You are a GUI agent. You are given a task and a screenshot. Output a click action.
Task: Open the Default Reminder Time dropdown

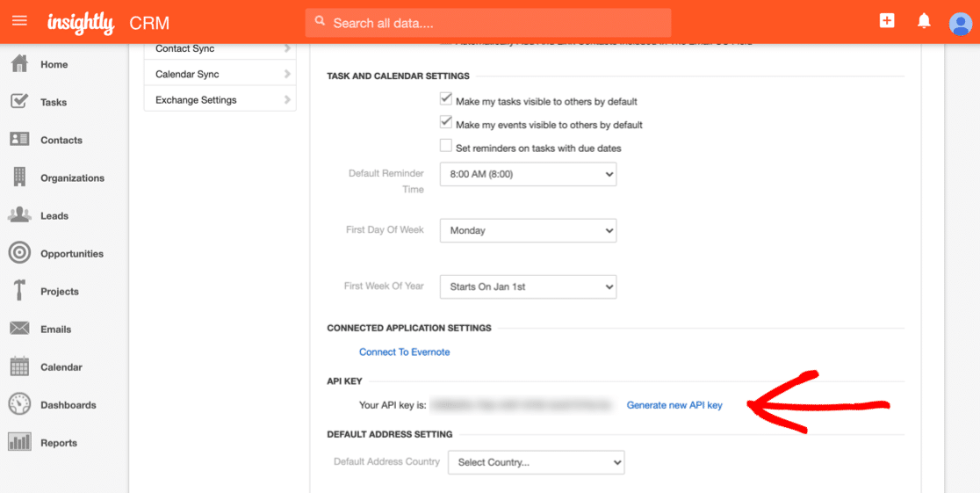528,174
